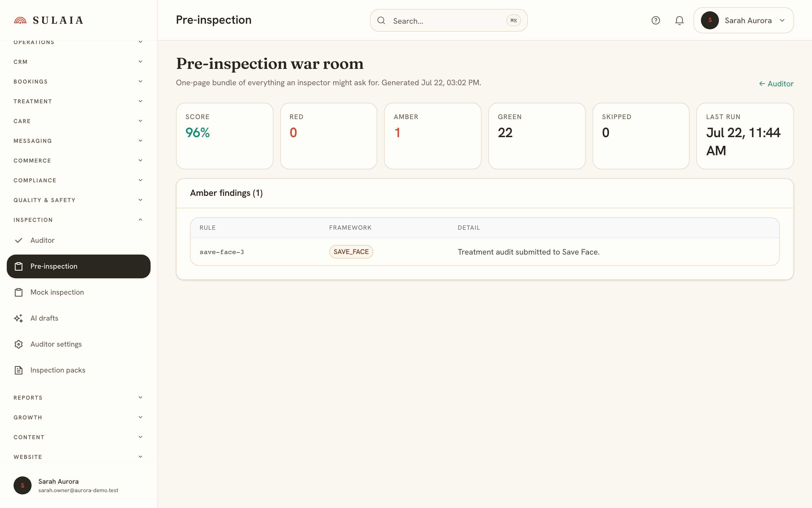Screen dimensions: 812x508
Task: Click the Sulaia logo icon
Action: coord(20,21)
